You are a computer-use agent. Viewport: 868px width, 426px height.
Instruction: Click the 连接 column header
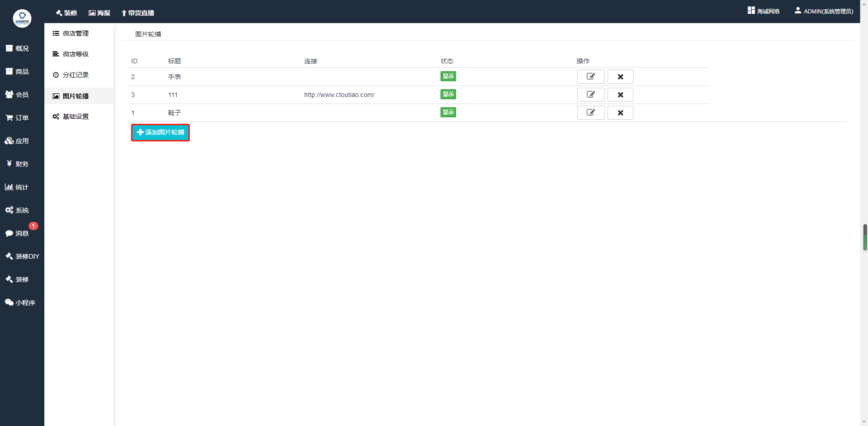[311, 61]
